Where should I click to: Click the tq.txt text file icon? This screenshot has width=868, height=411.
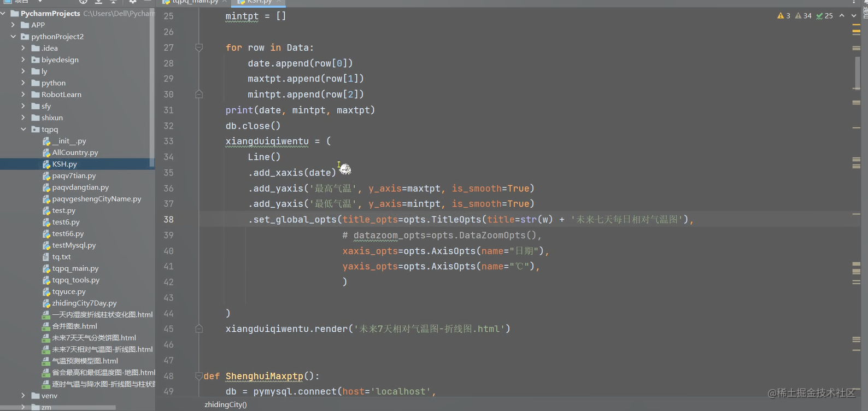(x=46, y=257)
